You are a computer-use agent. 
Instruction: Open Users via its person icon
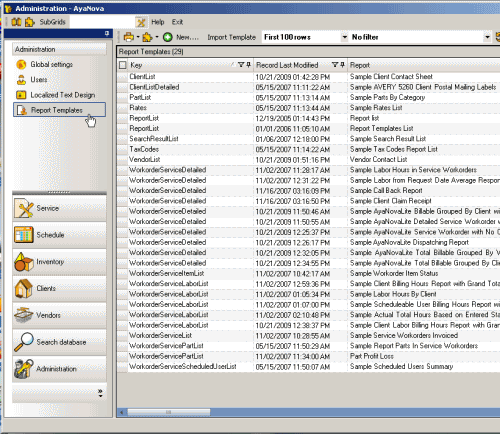click(x=21, y=80)
